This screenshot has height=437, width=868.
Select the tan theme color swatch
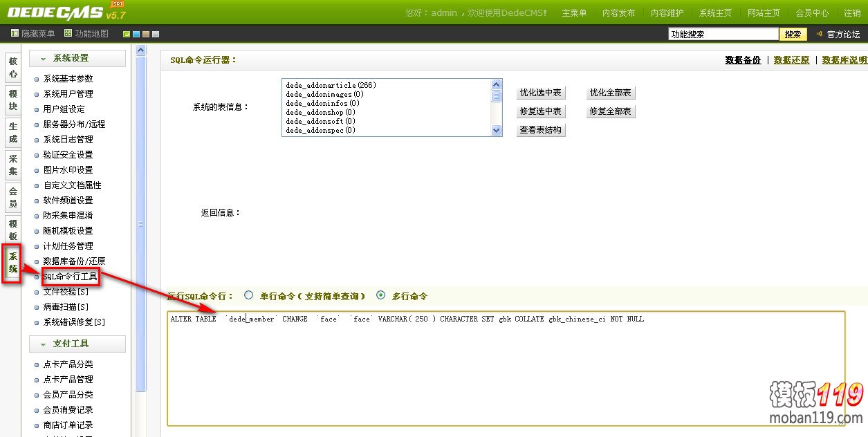click(146, 34)
